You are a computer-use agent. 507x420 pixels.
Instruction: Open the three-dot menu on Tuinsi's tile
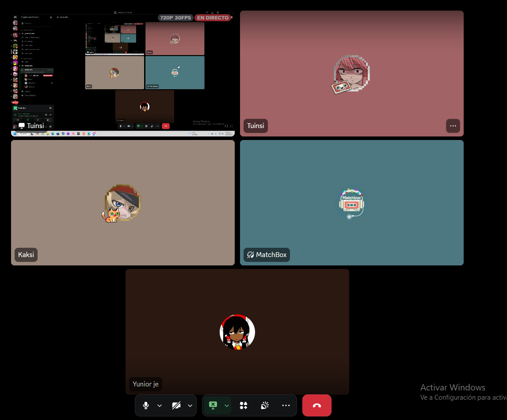point(453,126)
